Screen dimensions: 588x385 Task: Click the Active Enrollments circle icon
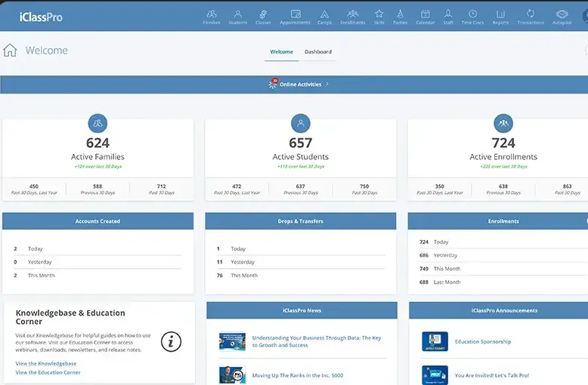[503, 123]
